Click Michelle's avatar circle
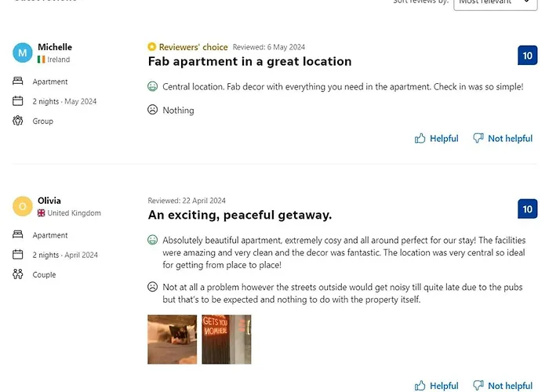 tap(23, 53)
